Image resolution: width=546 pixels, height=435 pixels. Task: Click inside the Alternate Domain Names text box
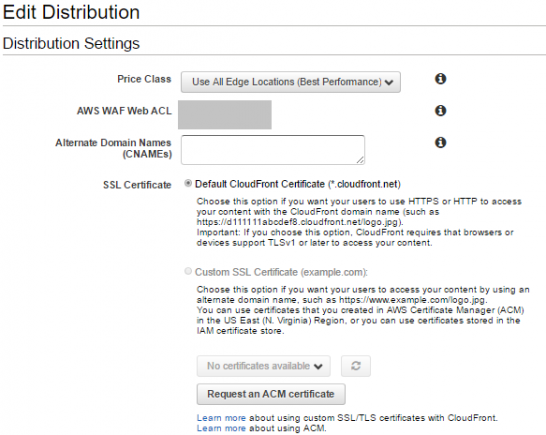[x=273, y=150]
